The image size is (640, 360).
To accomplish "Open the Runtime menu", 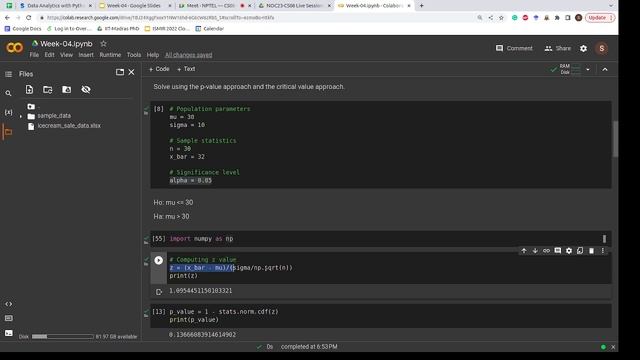I will [x=110, y=55].
